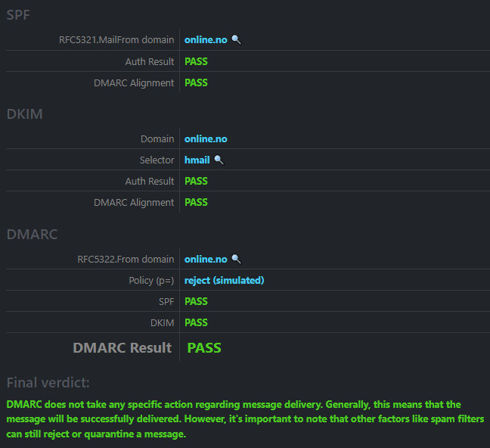490x448 pixels.
Task: Click the DMARC Result row label
Action: click(122, 348)
